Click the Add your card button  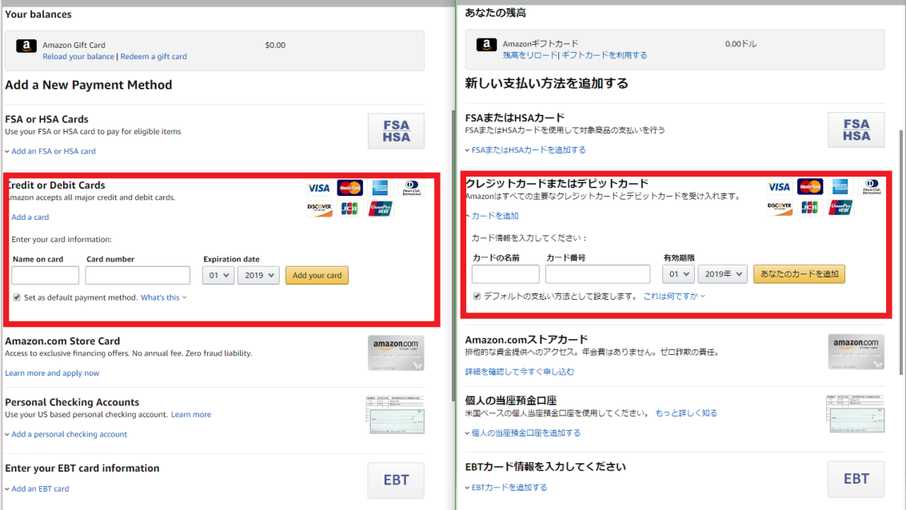(317, 276)
